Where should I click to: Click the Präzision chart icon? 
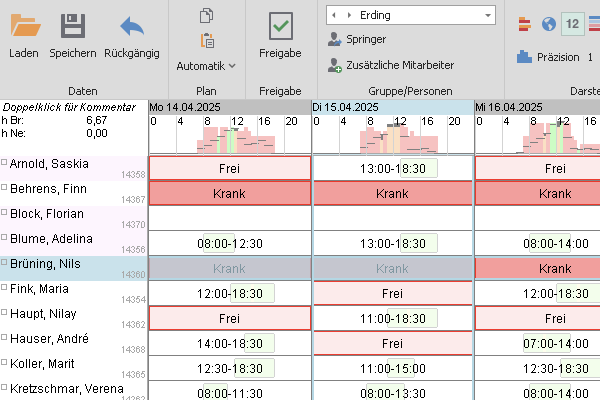tap(524, 57)
